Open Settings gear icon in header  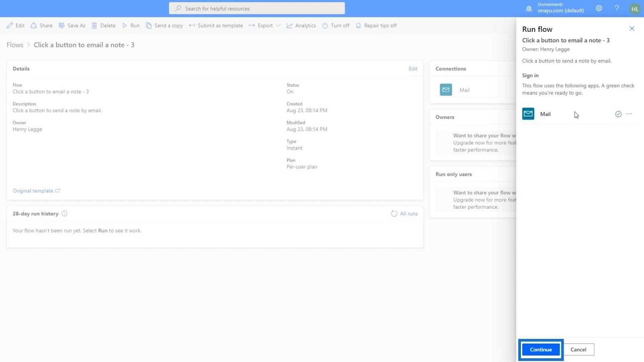(599, 8)
